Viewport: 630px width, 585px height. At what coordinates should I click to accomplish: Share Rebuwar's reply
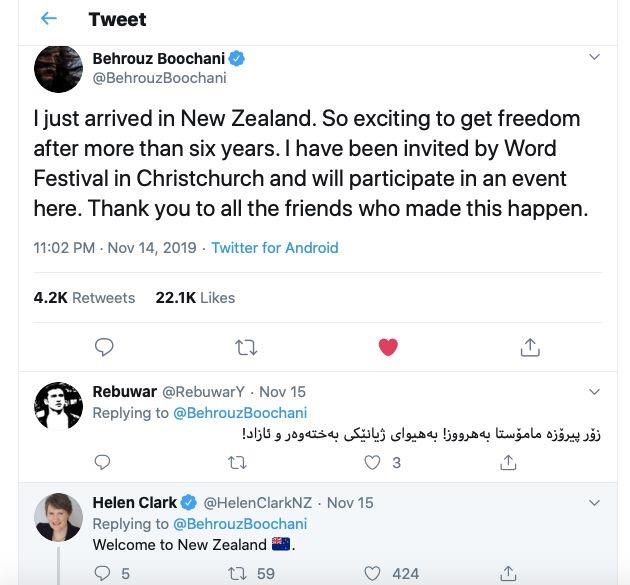[508, 462]
